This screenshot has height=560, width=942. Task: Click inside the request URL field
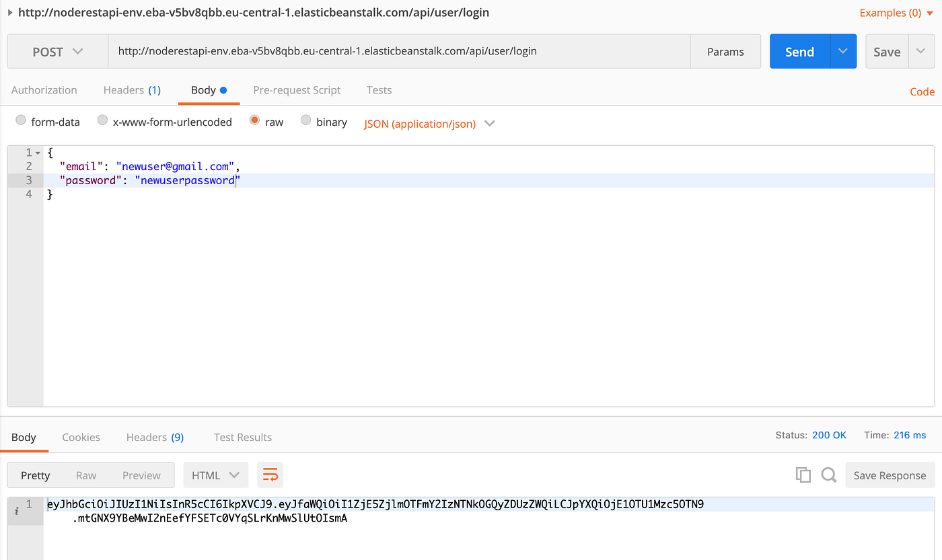(x=397, y=51)
